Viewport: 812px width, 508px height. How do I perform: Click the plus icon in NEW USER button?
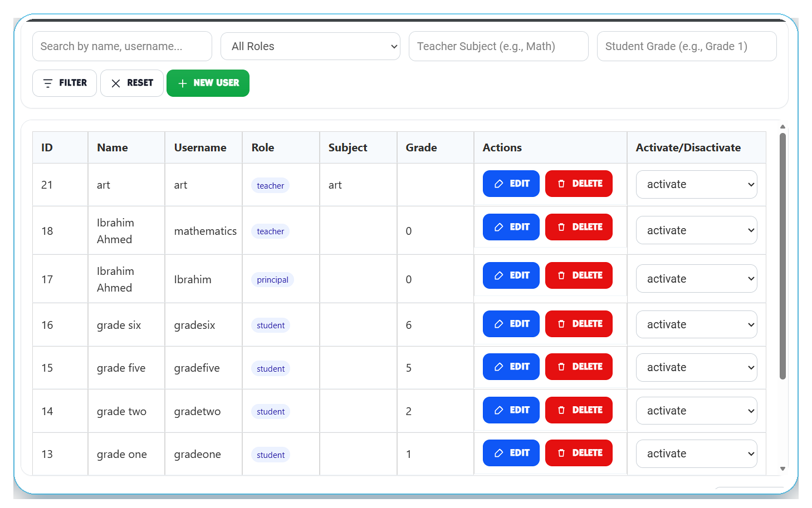(182, 83)
